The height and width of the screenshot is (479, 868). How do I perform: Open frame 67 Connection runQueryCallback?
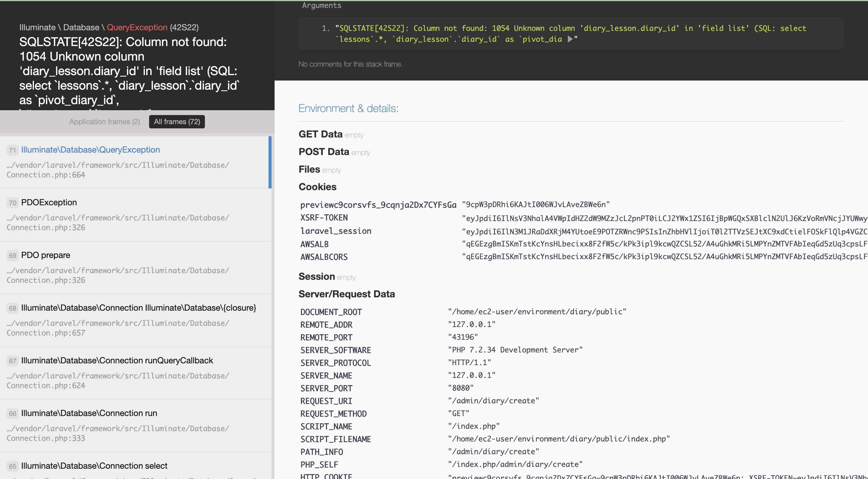(x=117, y=361)
